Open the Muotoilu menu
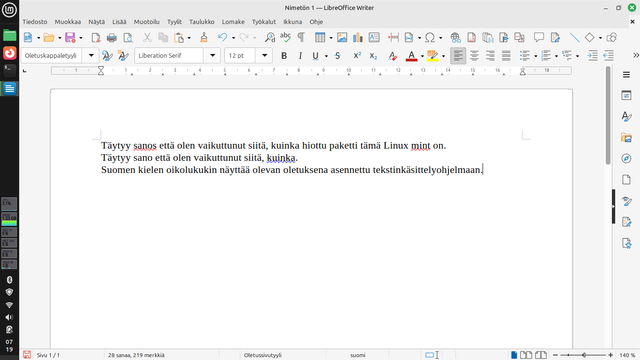Image resolution: width=640 pixels, height=360 pixels. point(147,22)
